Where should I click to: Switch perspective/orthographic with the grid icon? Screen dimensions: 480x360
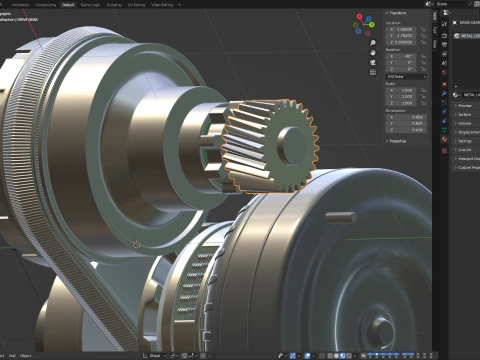coord(373,72)
